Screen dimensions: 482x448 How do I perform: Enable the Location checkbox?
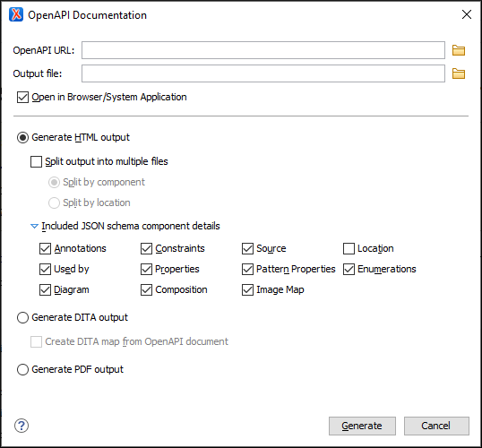349,249
